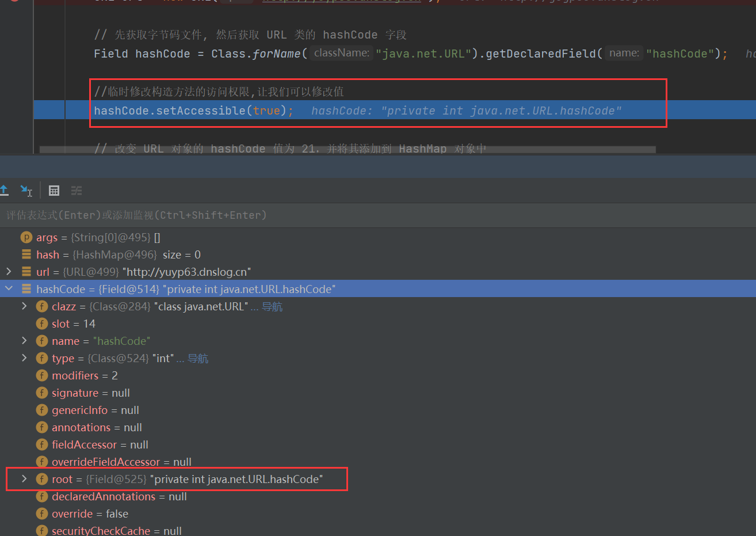The width and height of the screenshot is (756, 536).
Task: Click the getDeclaredField method call in code
Action: 541,54
